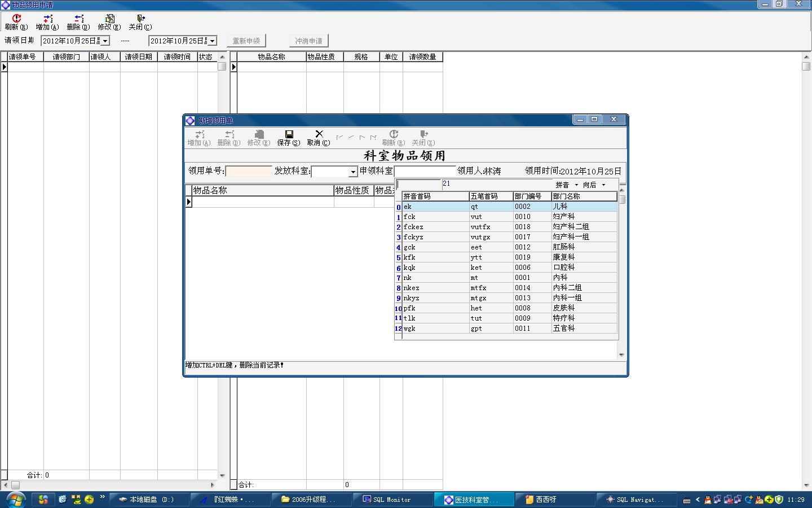Click 修改(E) in the 物品领用申请 window toolbar
The width and height of the screenshot is (812, 508).
[x=109, y=23]
